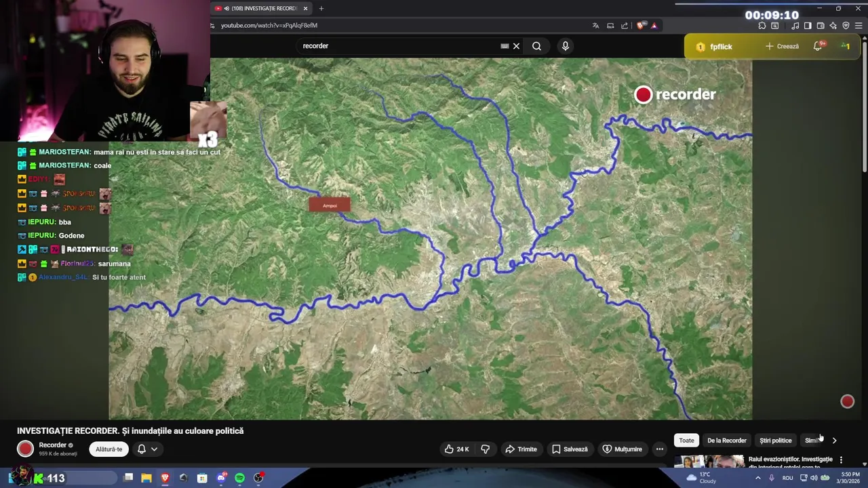Show more filter chips with right arrow
The height and width of the screenshot is (488, 868).
click(834, 441)
